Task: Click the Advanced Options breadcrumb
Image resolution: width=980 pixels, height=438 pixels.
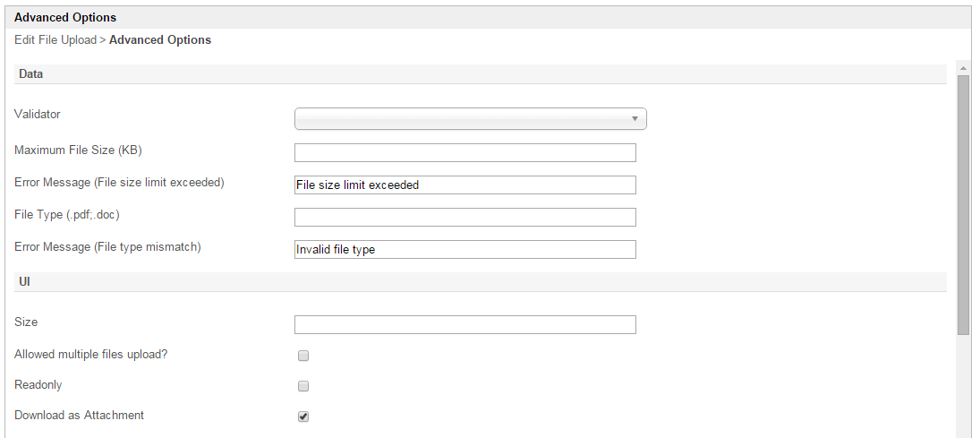Action: pyautogui.click(x=160, y=40)
